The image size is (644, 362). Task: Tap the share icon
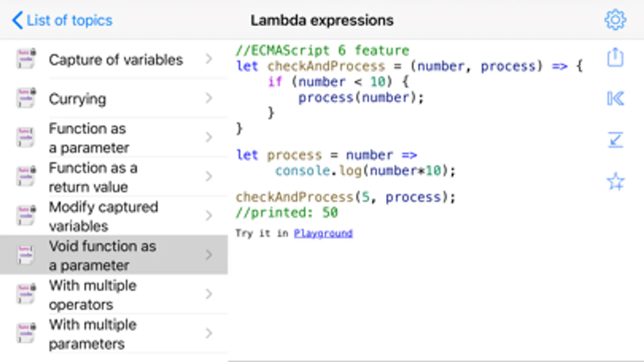615,58
